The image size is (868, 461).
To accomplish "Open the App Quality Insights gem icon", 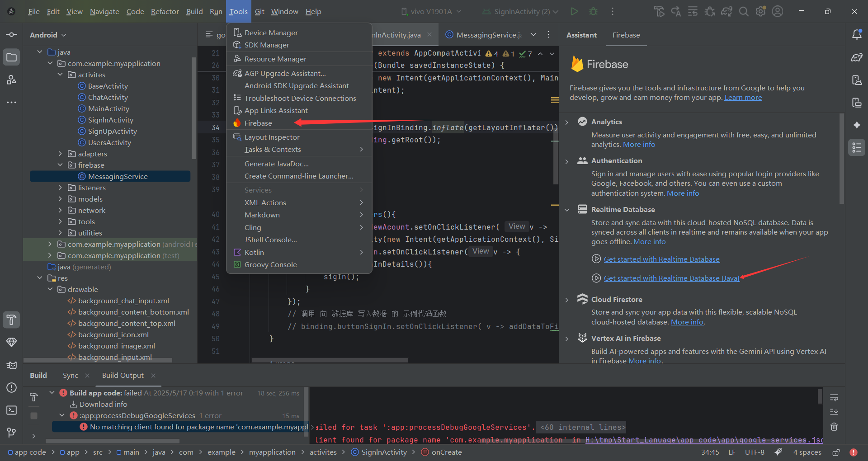I will (12, 342).
